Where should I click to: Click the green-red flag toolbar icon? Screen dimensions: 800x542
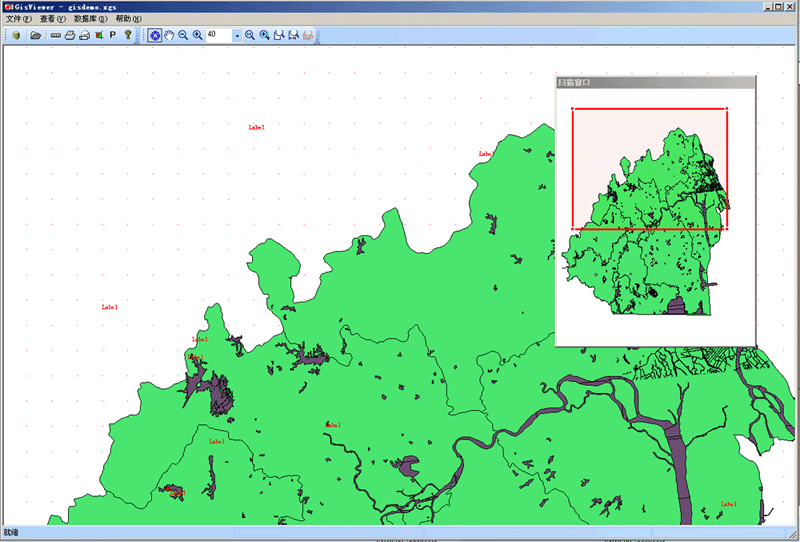click(x=99, y=35)
